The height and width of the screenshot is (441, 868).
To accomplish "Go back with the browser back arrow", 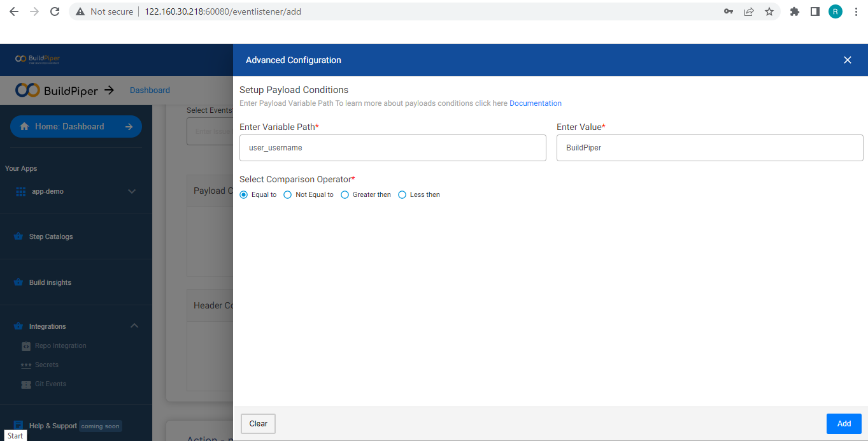I will coord(14,11).
